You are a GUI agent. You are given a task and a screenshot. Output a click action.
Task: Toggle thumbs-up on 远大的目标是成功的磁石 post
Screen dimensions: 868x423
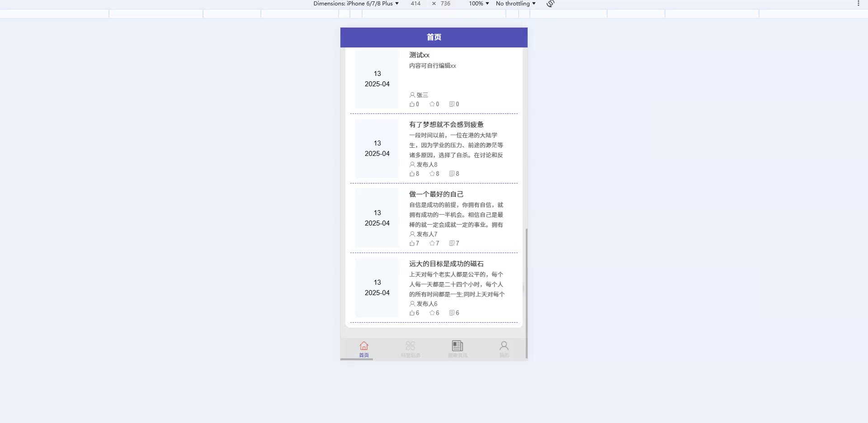coord(412,313)
